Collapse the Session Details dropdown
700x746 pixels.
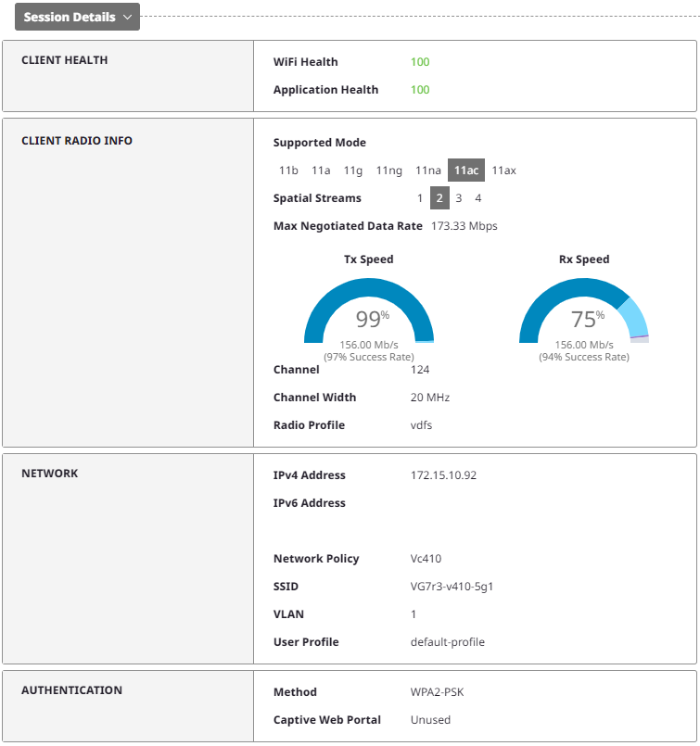click(77, 17)
